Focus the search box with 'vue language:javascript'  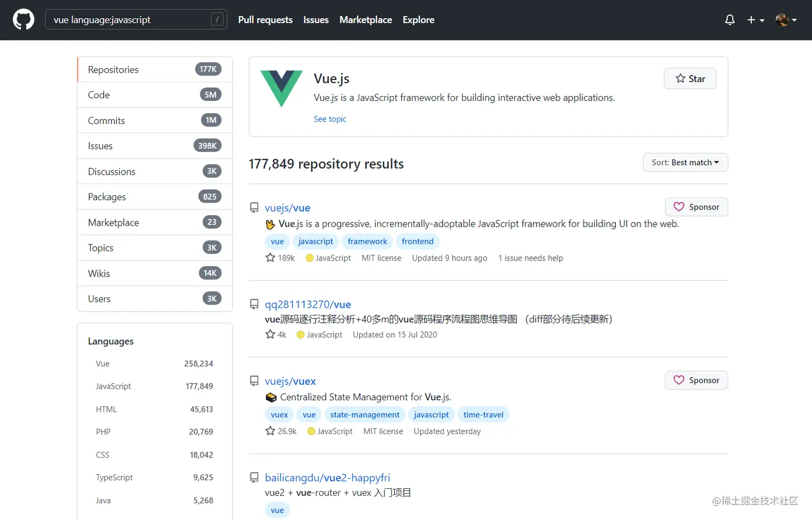pos(136,20)
